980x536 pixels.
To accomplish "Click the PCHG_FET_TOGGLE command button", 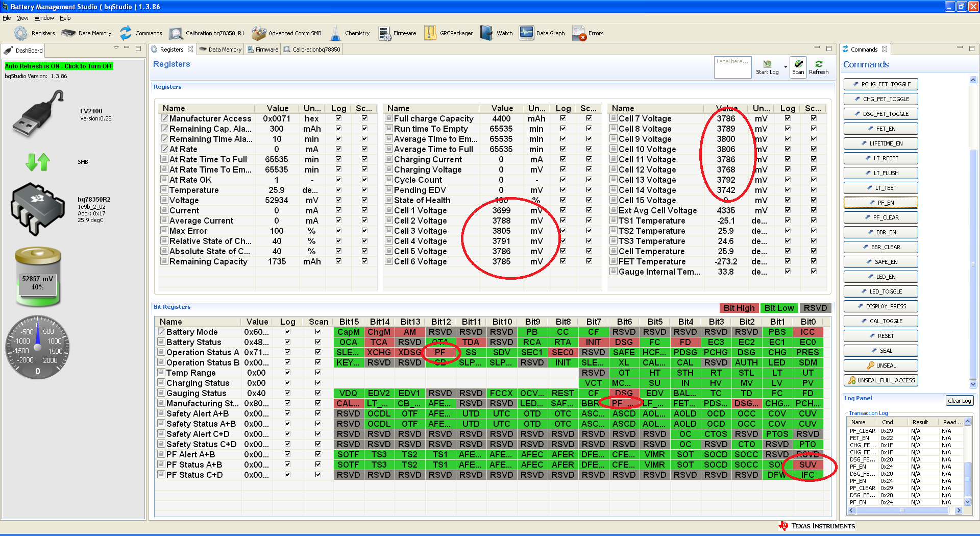I will point(880,84).
